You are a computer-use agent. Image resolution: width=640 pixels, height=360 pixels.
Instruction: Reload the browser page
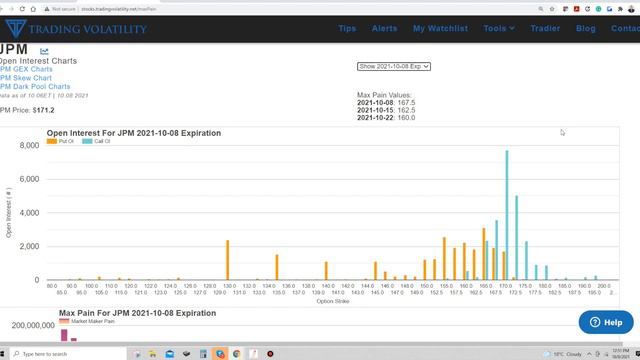coord(22,9)
